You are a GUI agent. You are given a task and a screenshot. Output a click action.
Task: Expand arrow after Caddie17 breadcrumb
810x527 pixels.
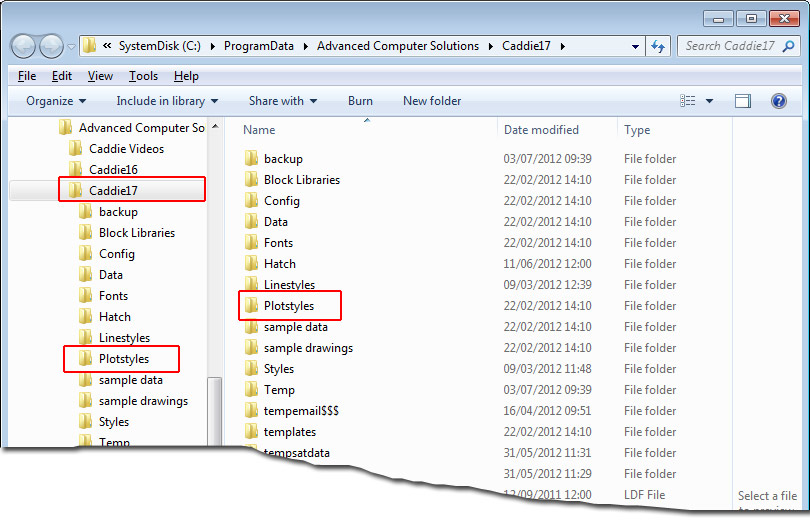(563, 46)
